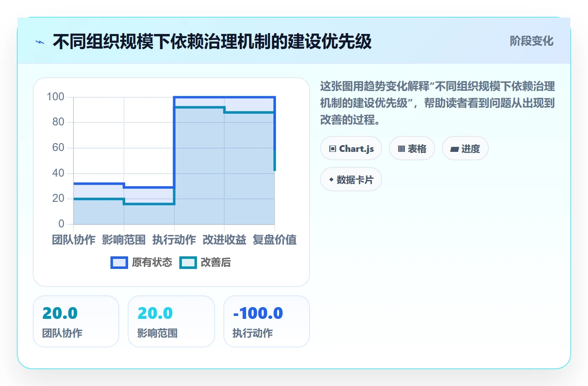The image size is (588, 386).
Task: Click the title 不同组织规模下依赖治理机制的建设优先级
Action: (212, 42)
